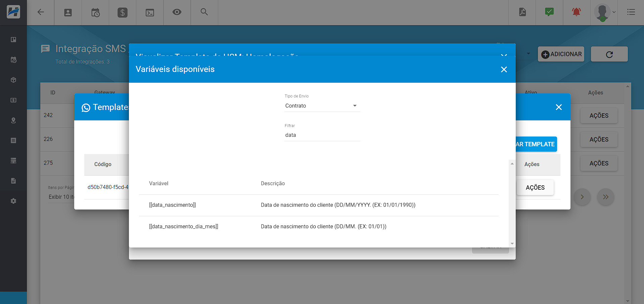Screen dimensions: 644x304
Task: Open the PDF document icon
Action: coord(522,12)
